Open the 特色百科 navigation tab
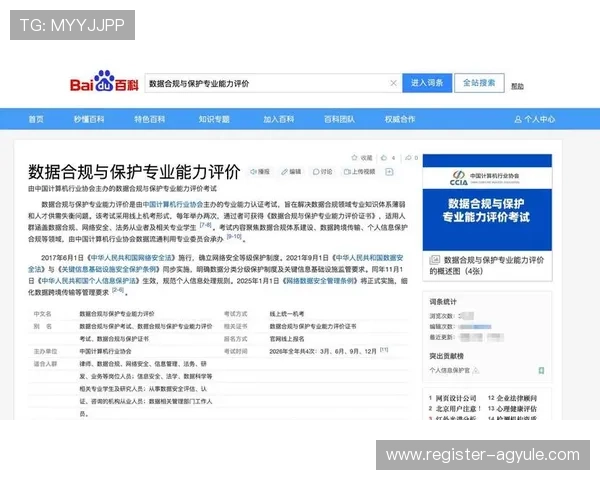This screenshot has width=600, height=480. 150,119
